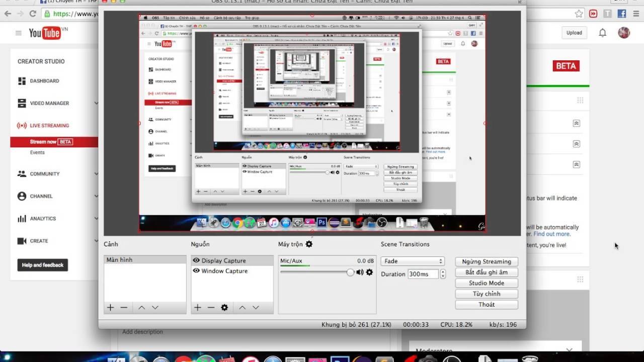Click the stream timer '00:00:33'

(416, 325)
